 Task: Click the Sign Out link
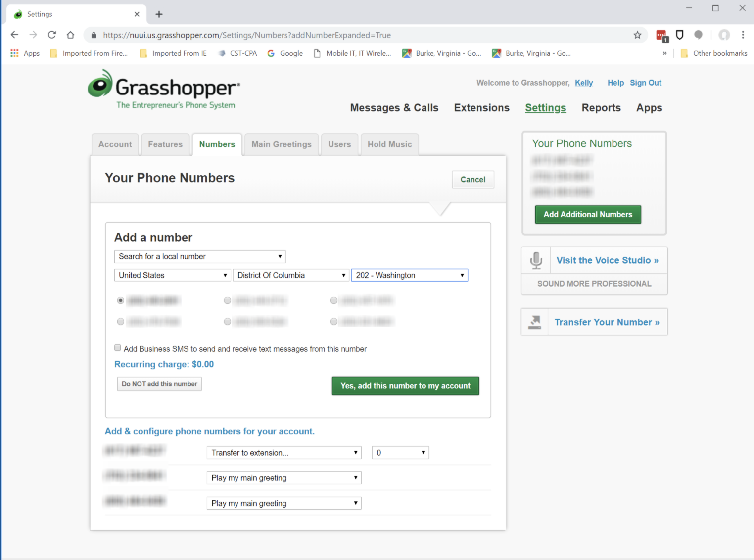tap(646, 83)
